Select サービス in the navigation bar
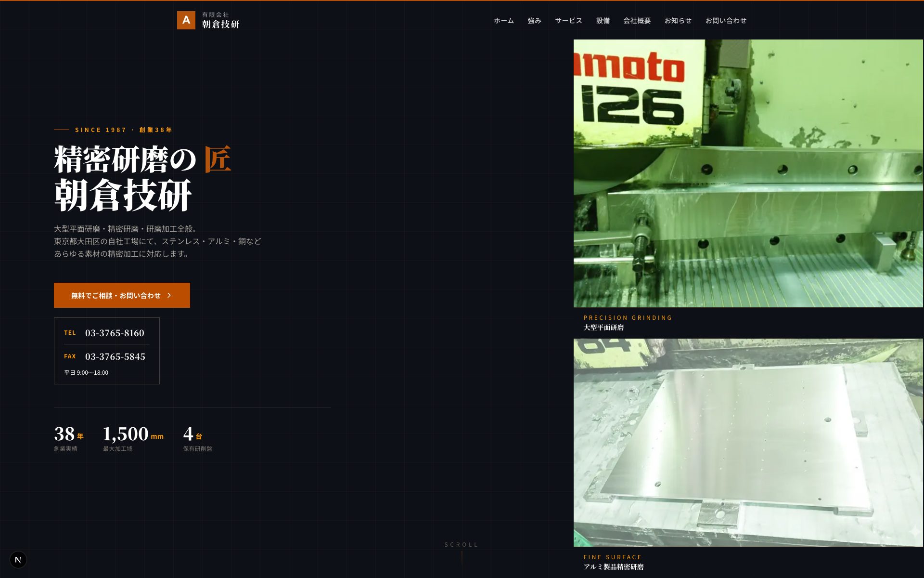The image size is (924, 578). (569, 21)
